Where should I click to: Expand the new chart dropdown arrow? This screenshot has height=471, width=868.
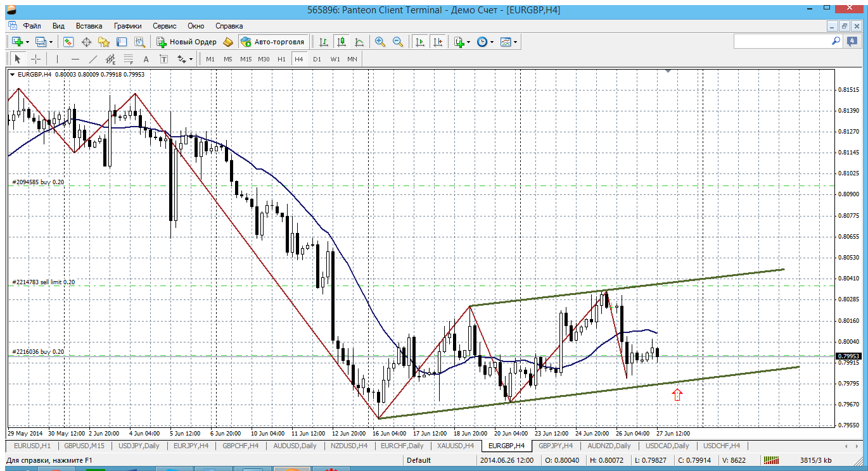pos(26,42)
